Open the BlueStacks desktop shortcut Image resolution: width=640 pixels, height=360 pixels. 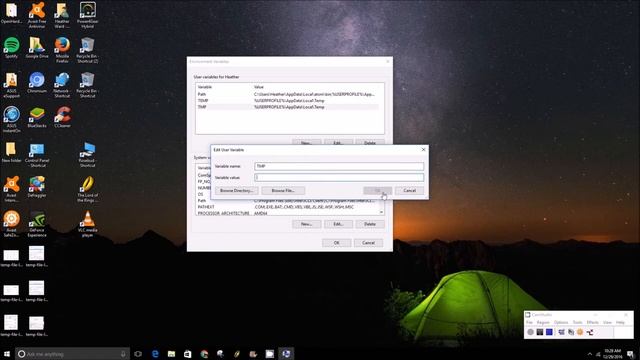37,117
